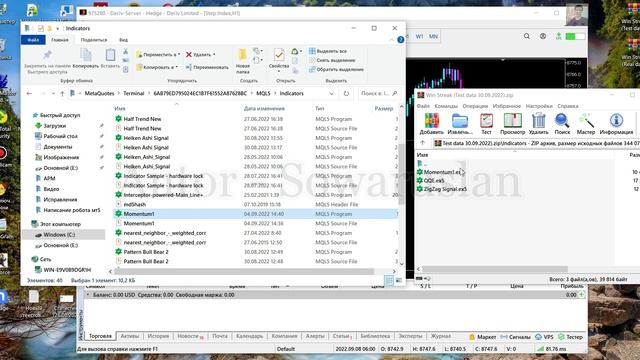This screenshot has width=640, height=360.
Task: Click Снять выделение in ribbon
Action: tap(332, 60)
